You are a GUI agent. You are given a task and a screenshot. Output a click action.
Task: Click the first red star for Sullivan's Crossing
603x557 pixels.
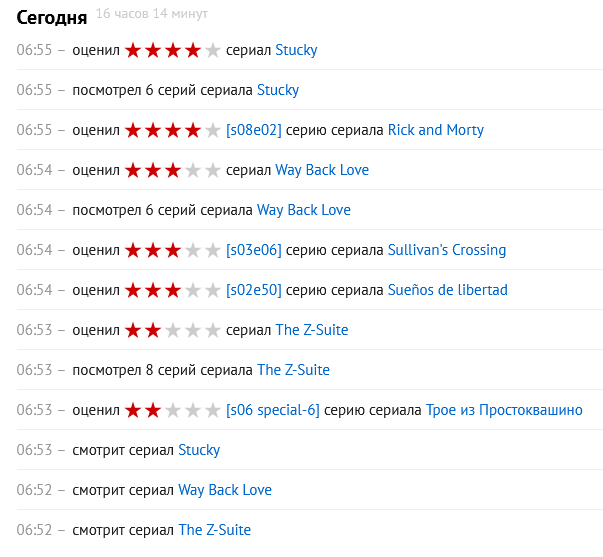pos(133,250)
